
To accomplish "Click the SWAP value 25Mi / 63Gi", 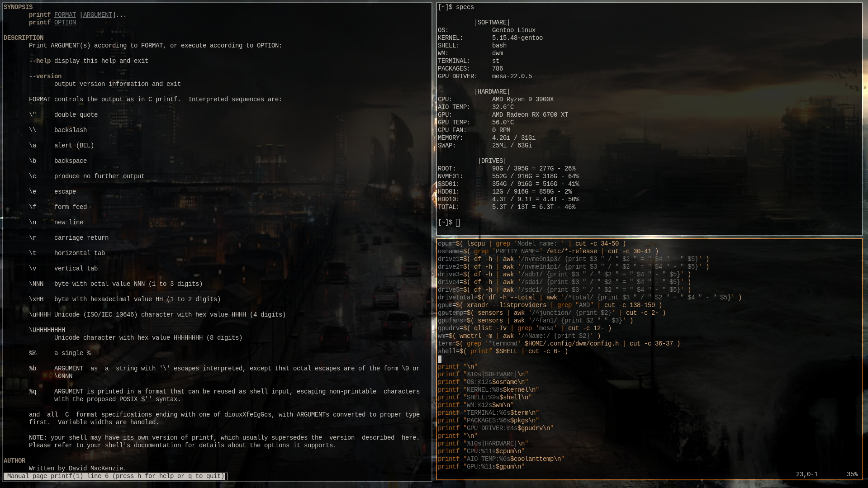I will coord(512,146).
